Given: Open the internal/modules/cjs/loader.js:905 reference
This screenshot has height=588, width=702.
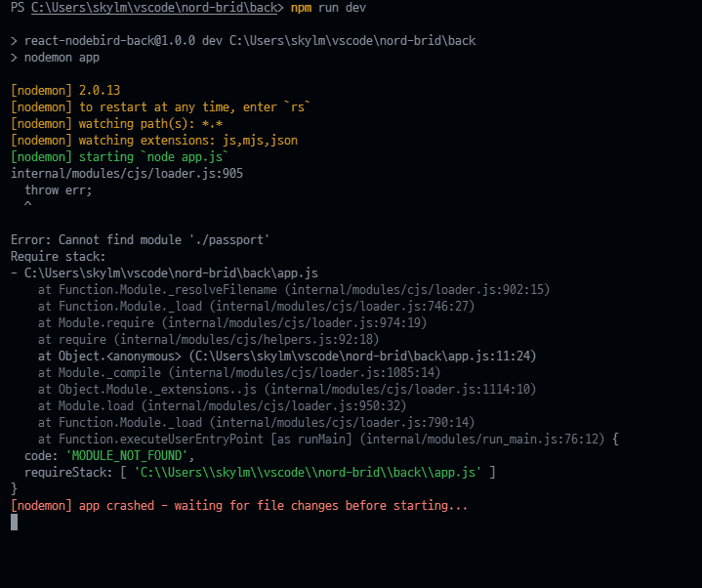Looking at the screenshot, I should tap(127, 173).
